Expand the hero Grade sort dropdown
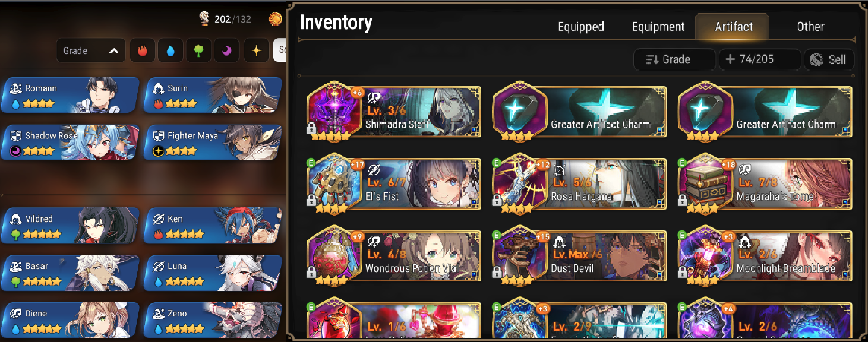The height and width of the screenshot is (342, 868). tap(91, 50)
